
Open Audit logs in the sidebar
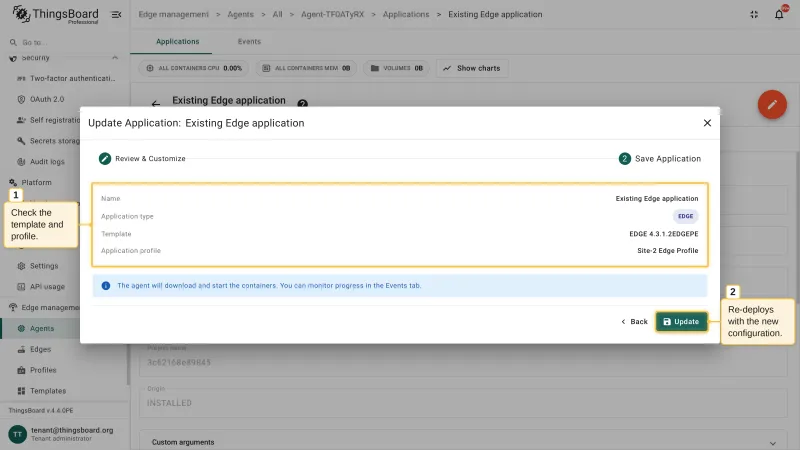43,162
